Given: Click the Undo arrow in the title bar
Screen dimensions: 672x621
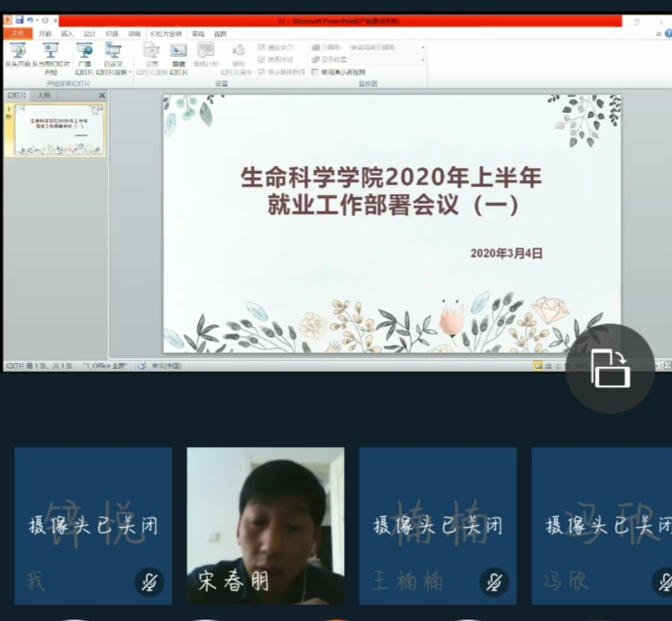Looking at the screenshot, I should (x=29, y=21).
